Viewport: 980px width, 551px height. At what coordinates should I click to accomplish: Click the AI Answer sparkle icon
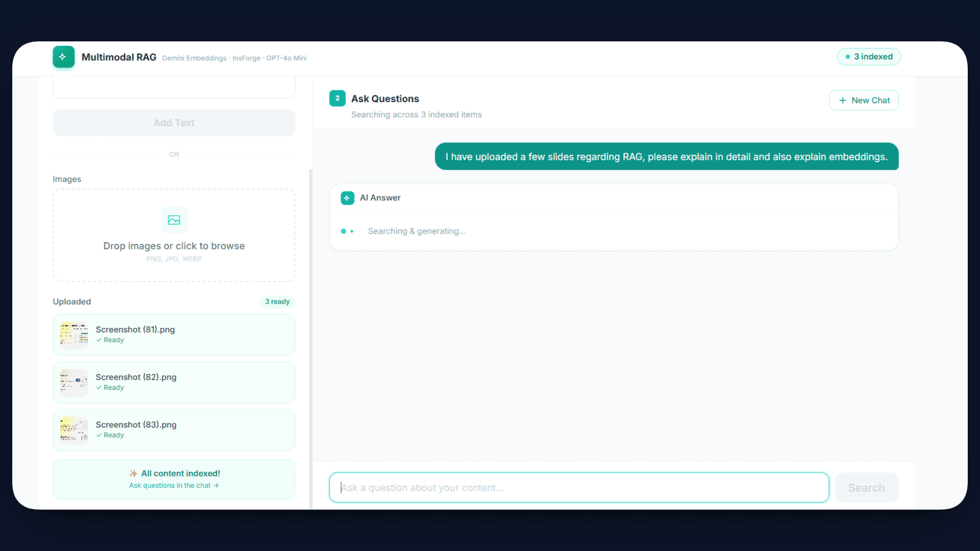(348, 198)
